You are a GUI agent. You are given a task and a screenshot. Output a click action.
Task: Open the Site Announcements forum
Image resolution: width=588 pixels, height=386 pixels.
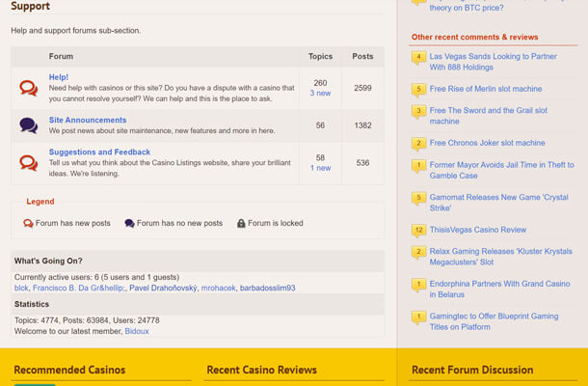point(88,120)
